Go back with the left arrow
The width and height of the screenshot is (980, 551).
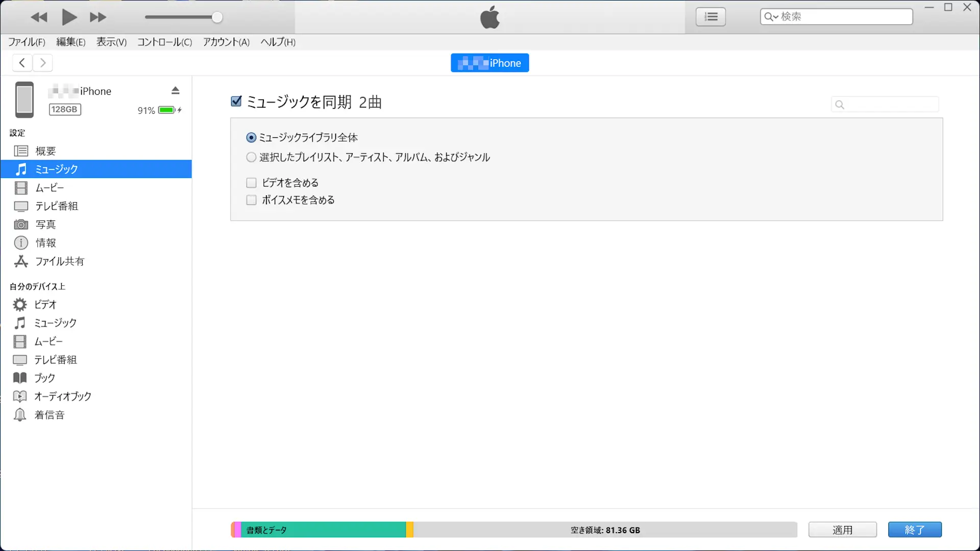coord(22,63)
